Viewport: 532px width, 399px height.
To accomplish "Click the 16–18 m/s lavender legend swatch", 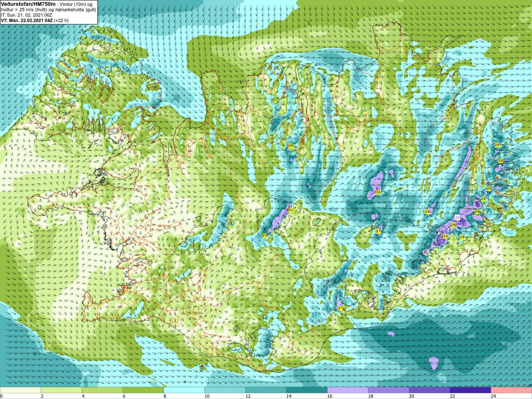I will [347, 390].
